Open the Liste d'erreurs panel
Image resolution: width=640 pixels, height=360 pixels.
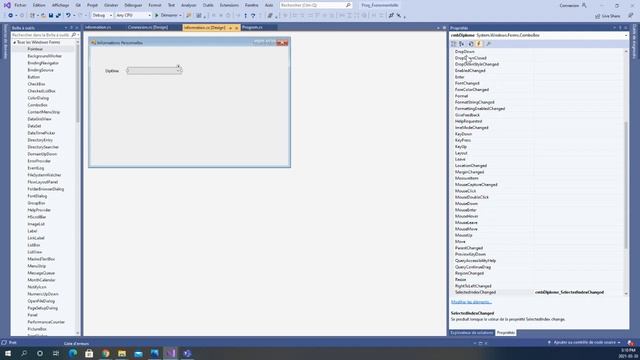click(x=76, y=344)
